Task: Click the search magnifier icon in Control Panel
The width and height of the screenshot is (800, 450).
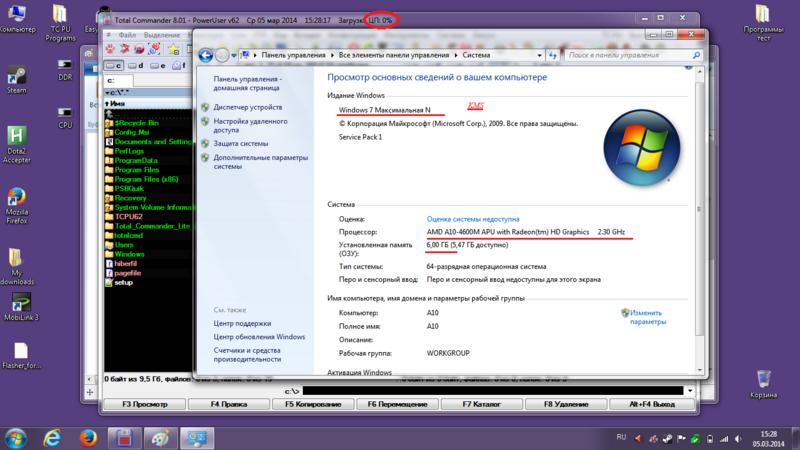Action: pos(696,55)
